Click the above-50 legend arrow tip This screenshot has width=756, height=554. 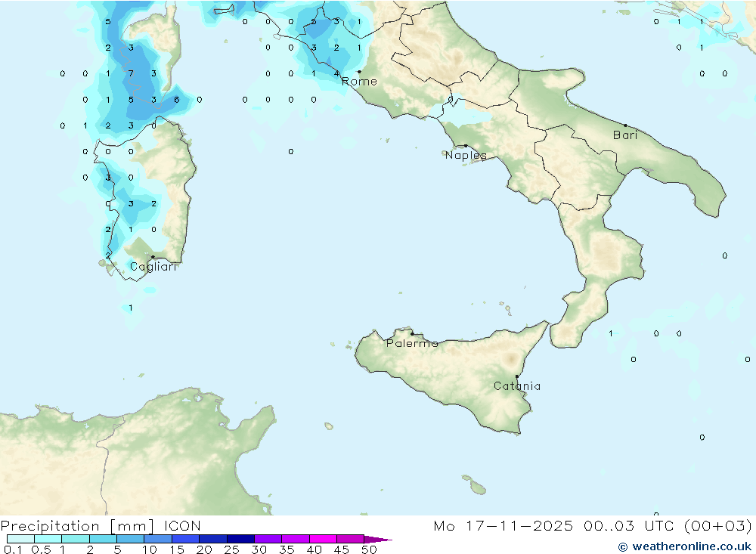tap(378, 540)
